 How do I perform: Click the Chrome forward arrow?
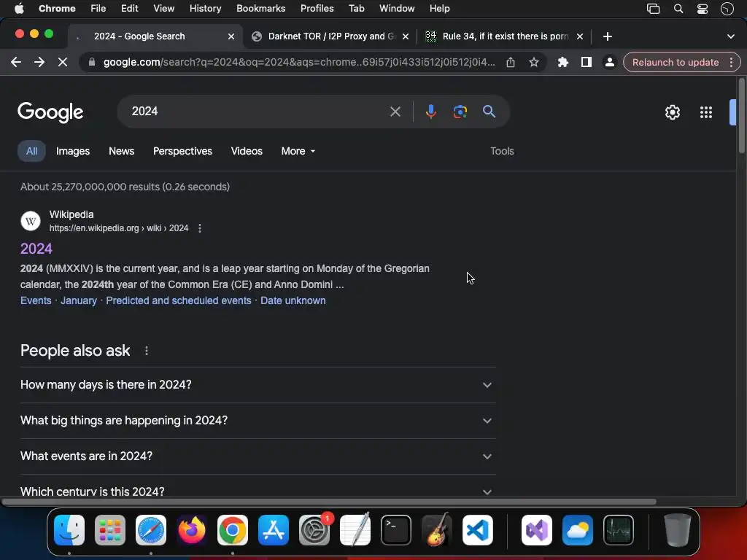(39, 63)
